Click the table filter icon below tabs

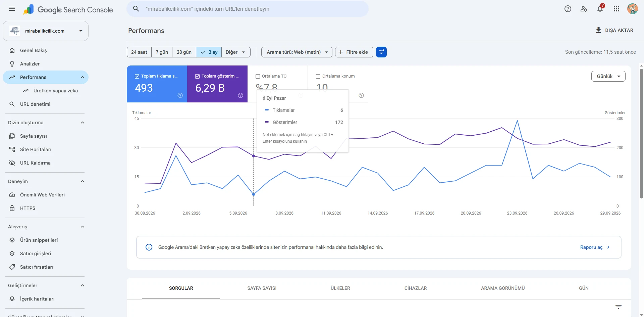click(619, 307)
